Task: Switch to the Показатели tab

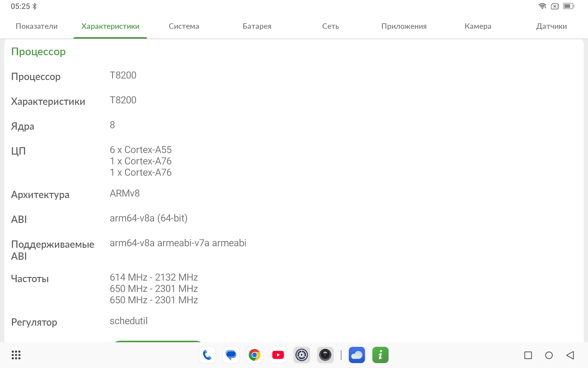Action: 37,26
